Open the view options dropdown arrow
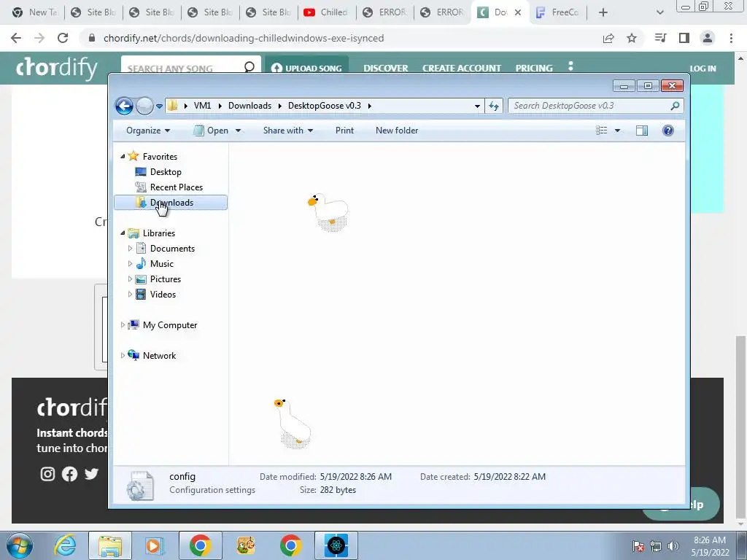 [617, 131]
